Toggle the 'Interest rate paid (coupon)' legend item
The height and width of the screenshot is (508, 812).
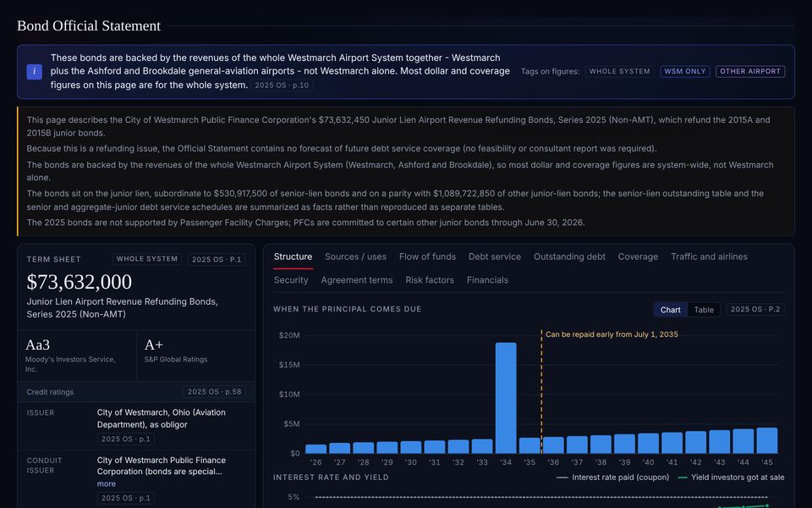612,478
